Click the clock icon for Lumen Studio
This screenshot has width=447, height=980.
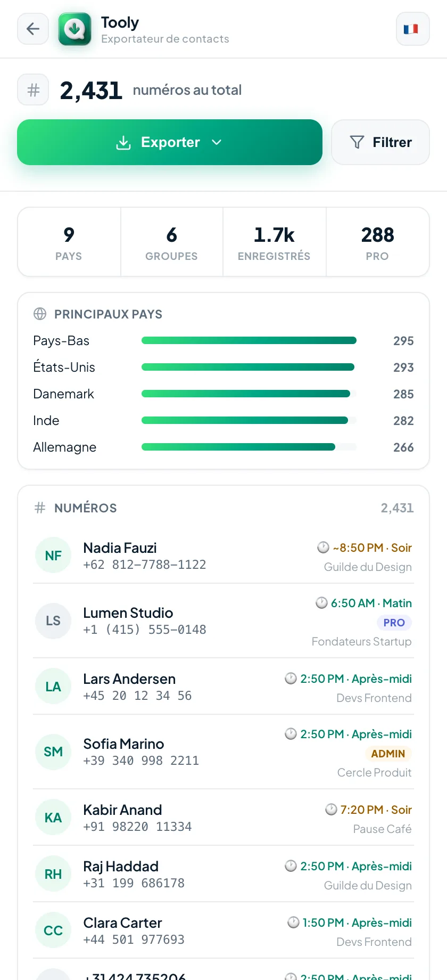[x=321, y=603]
